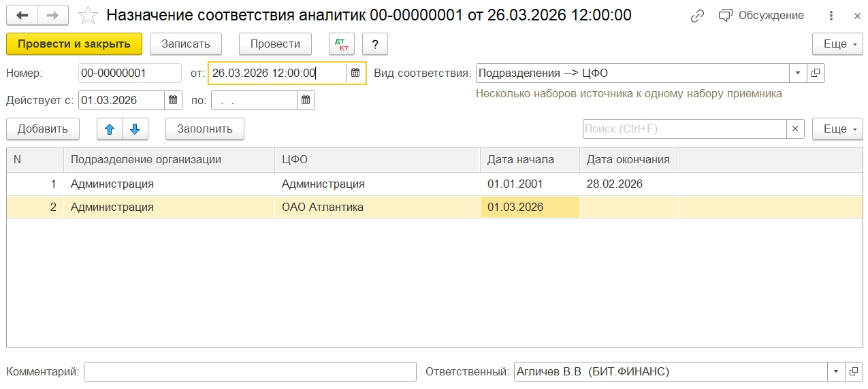Expand 'Вид соответствия' dropdown list
868x389 pixels.
798,73
